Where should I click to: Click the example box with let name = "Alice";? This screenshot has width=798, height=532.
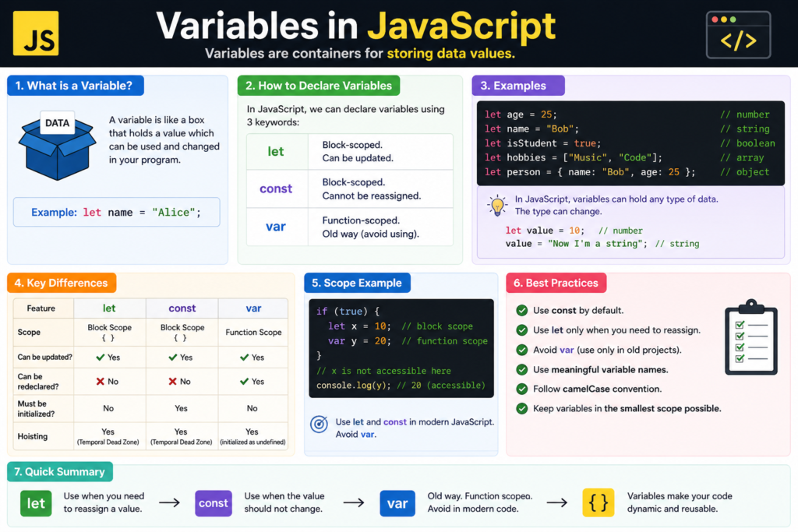117,212
